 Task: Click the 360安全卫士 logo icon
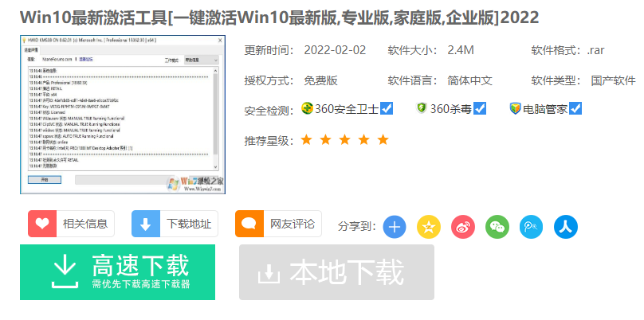coord(307,108)
